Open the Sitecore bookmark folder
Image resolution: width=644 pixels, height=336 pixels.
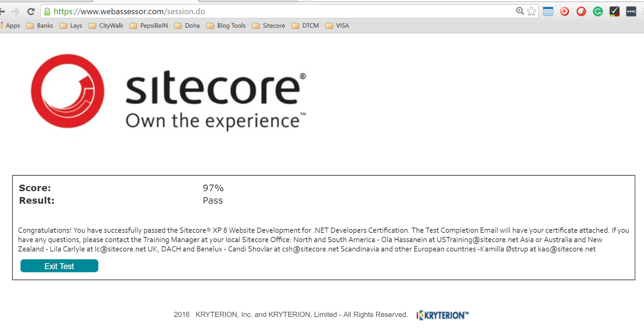(x=269, y=25)
